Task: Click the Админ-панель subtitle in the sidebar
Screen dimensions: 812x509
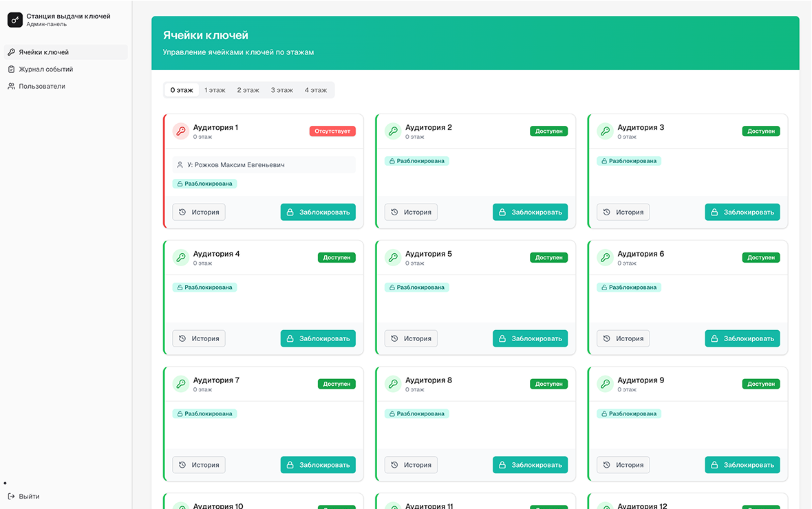Action: (x=47, y=24)
